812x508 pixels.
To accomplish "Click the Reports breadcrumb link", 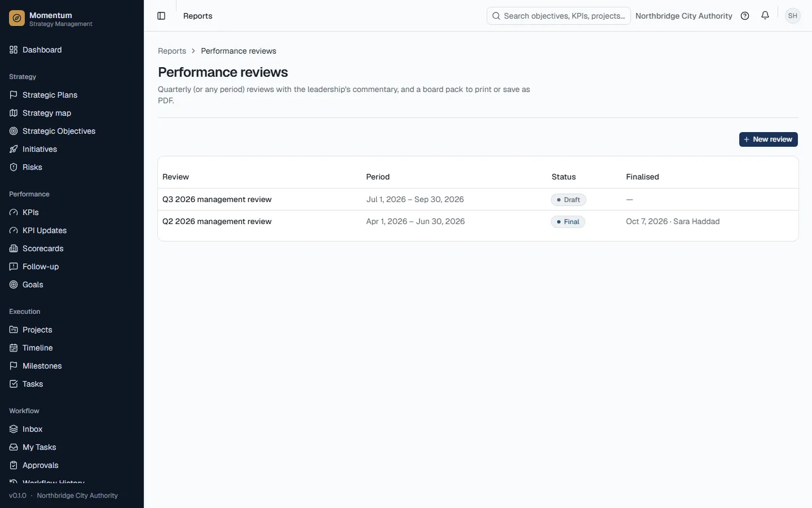I will [172, 51].
